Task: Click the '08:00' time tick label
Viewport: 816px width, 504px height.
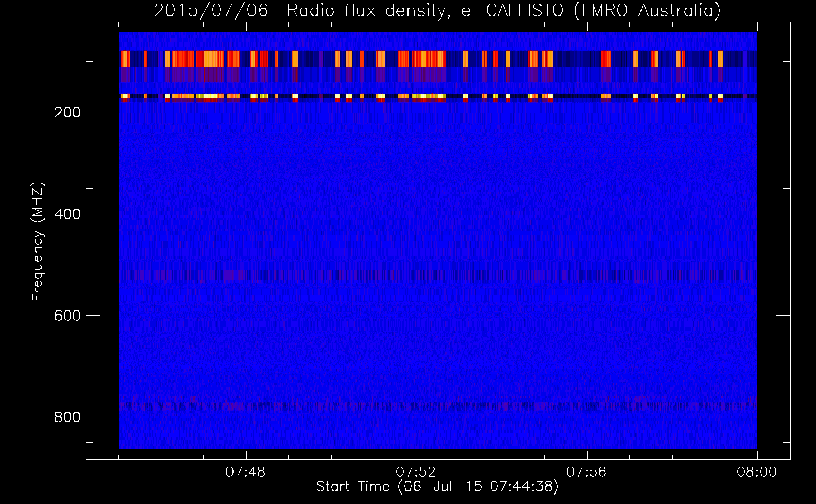Action: pyautogui.click(x=757, y=472)
